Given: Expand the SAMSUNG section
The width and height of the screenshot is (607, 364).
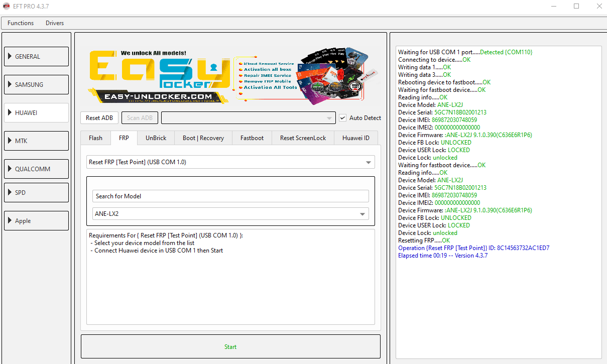Looking at the screenshot, I should [x=36, y=85].
